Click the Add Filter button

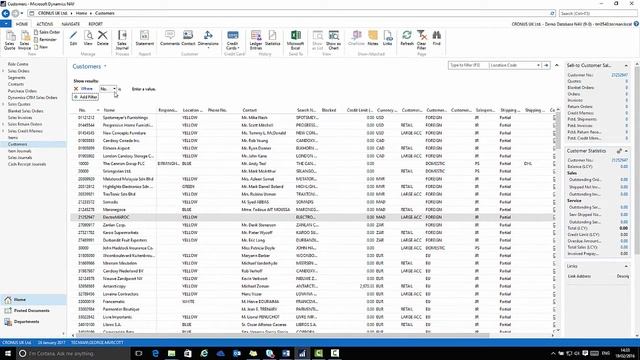tap(85, 97)
